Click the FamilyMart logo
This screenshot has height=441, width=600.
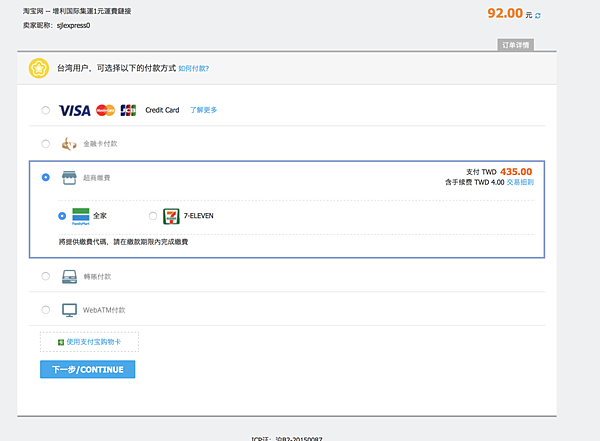tap(81, 216)
